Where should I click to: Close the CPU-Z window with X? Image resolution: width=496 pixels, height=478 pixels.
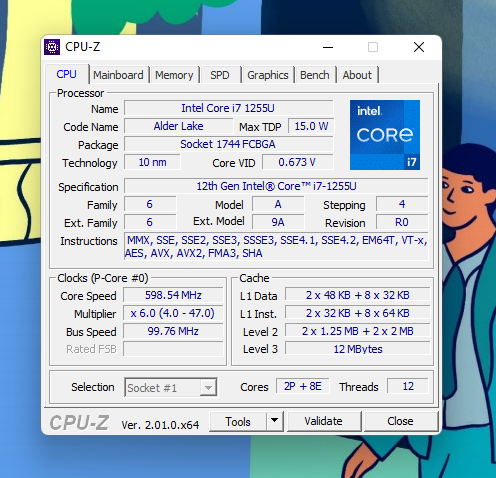pos(419,47)
